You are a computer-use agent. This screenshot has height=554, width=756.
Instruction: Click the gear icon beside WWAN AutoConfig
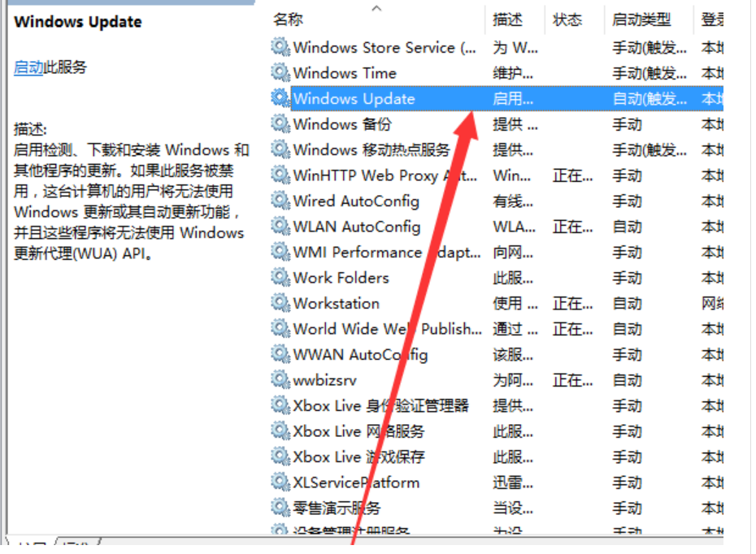point(280,353)
